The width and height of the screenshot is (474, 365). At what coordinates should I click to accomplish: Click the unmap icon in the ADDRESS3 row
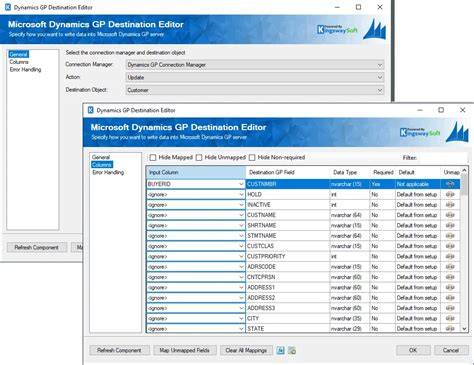pyautogui.click(x=450, y=308)
